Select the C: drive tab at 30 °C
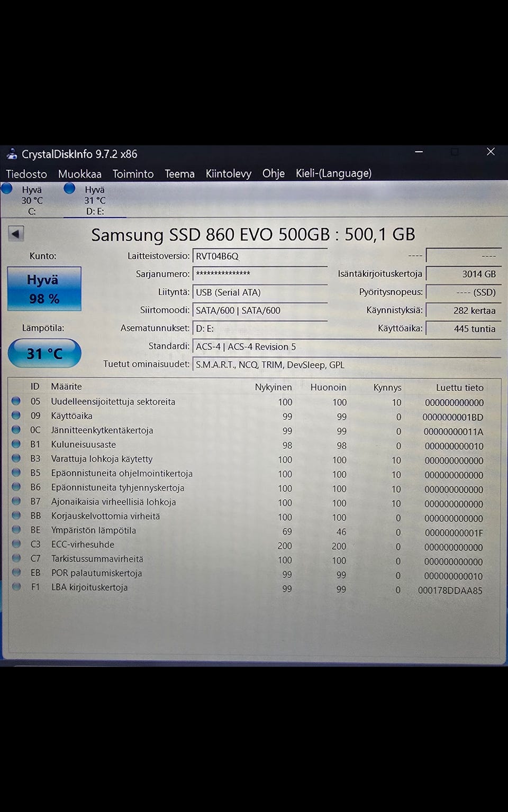Viewport: 508px width, 812px height. [32, 200]
